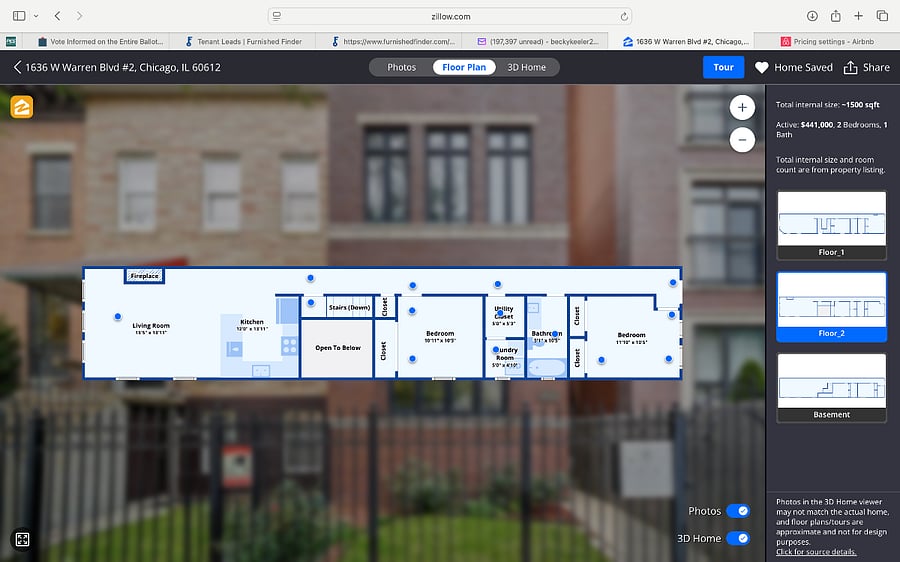This screenshot has width=900, height=562.
Task: Select Floor Plan view
Action: pyautogui.click(x=464, y=67)
